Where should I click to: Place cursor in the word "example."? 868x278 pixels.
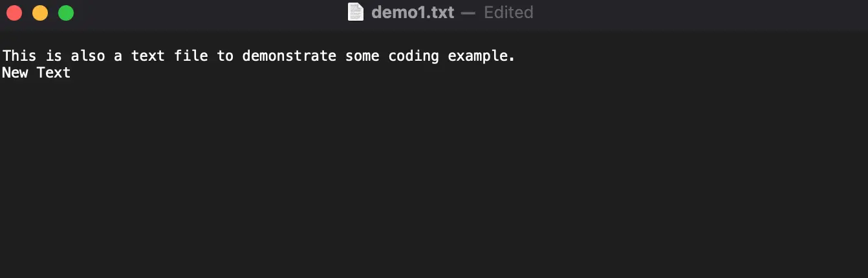pos(482,56)
